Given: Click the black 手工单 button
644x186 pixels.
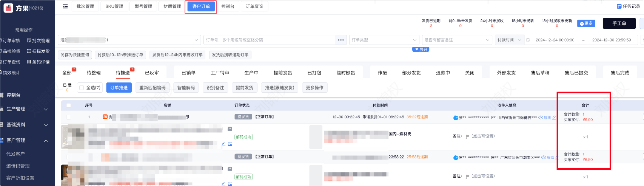Looking at the screenshot, I should point(619,23).
